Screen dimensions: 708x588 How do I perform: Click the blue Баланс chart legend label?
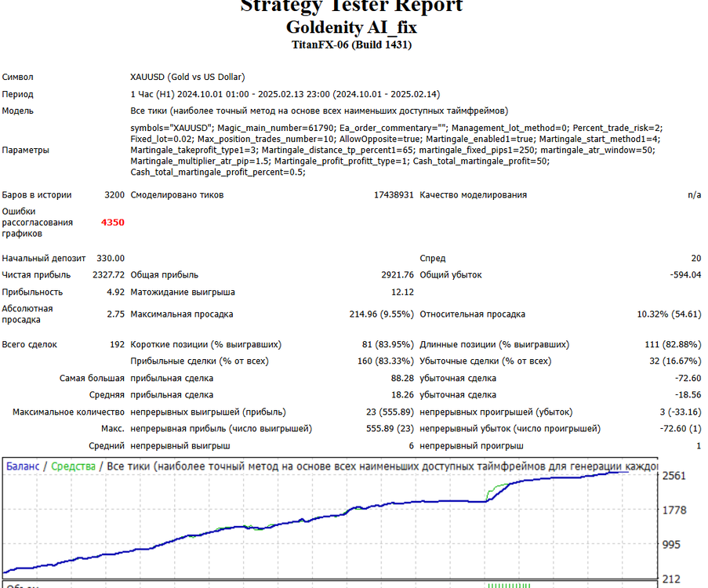point(23,466)
